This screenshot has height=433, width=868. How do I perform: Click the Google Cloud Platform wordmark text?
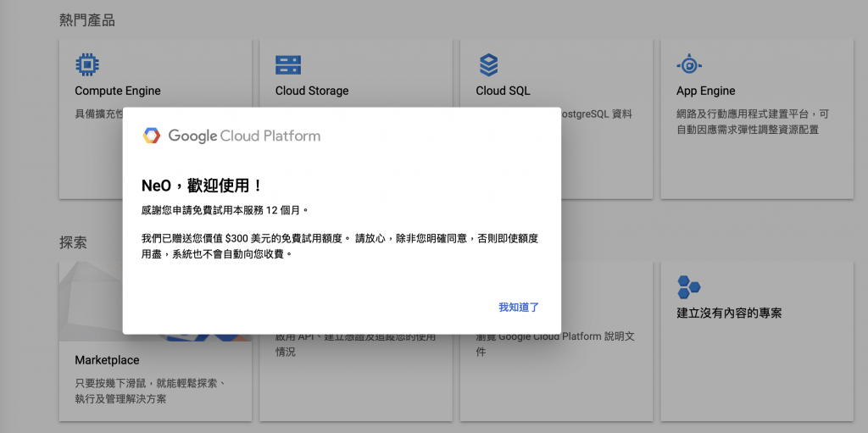244,136
